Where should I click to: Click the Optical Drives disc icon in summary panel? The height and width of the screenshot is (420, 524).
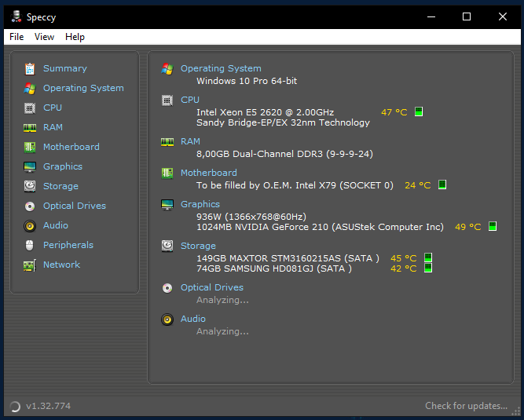point(167,288)
